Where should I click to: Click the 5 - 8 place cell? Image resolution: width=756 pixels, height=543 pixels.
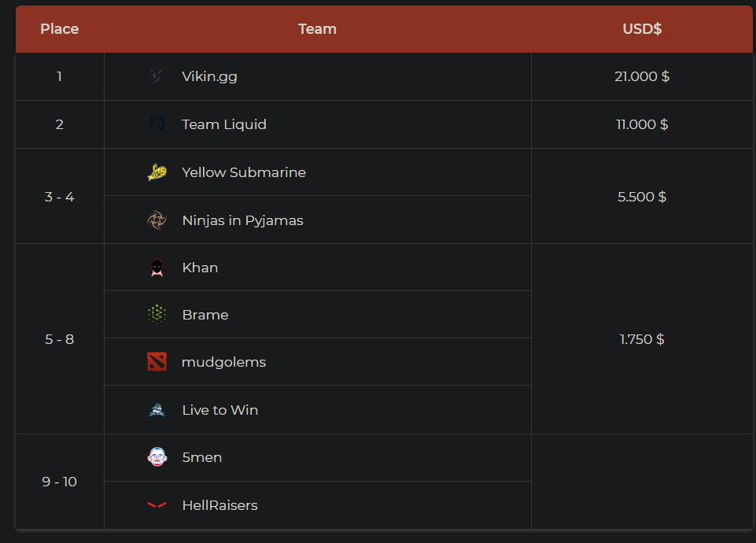(x=60, y=339)
